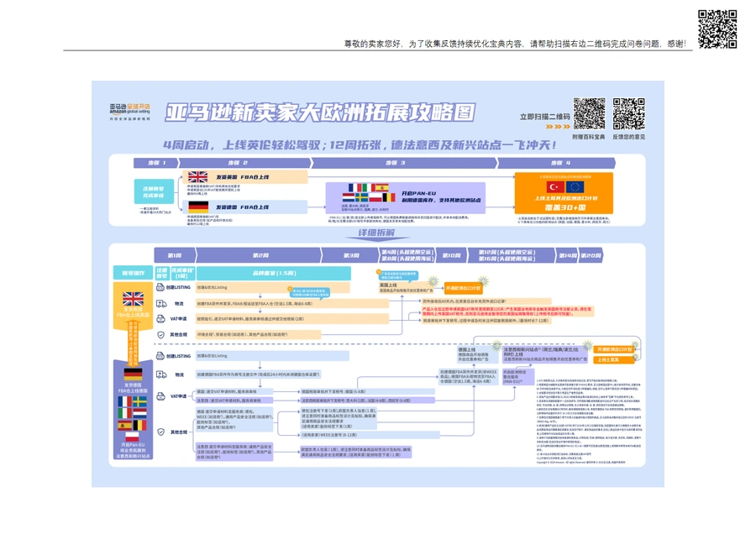Click the 第3周 timeline header
The image size is (756, 534).
tap(350, 255)
